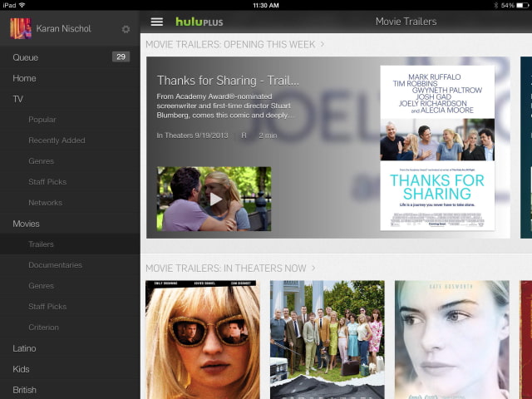Image resolution: width=532 pixels, height=399 pixels.
Task: Open the blonde woman with sunglasses poster
Action: (202, 339)
